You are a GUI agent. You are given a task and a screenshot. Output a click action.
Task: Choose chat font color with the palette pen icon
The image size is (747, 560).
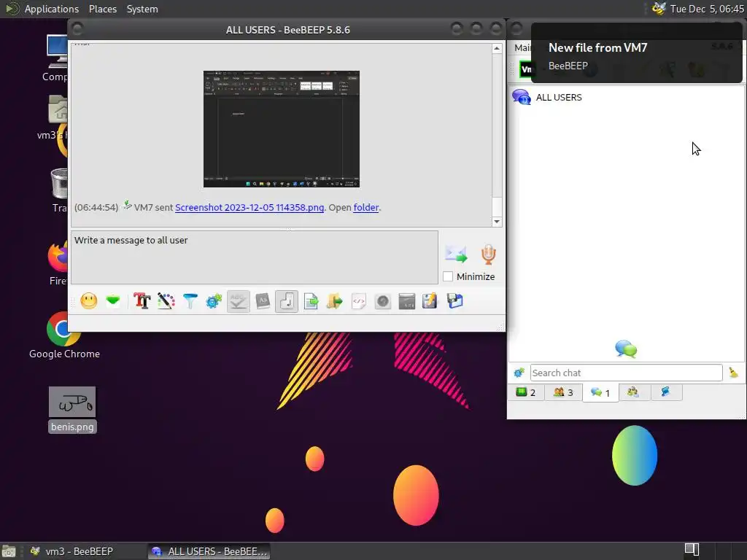166,301
